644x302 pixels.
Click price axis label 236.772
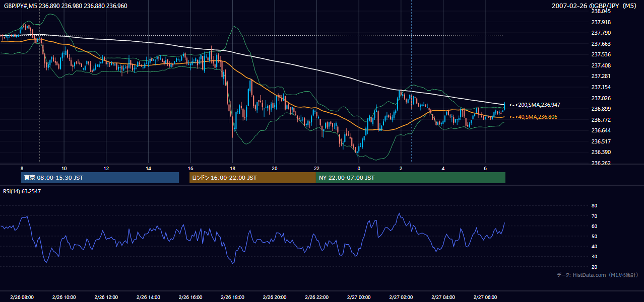pos(601,120)
